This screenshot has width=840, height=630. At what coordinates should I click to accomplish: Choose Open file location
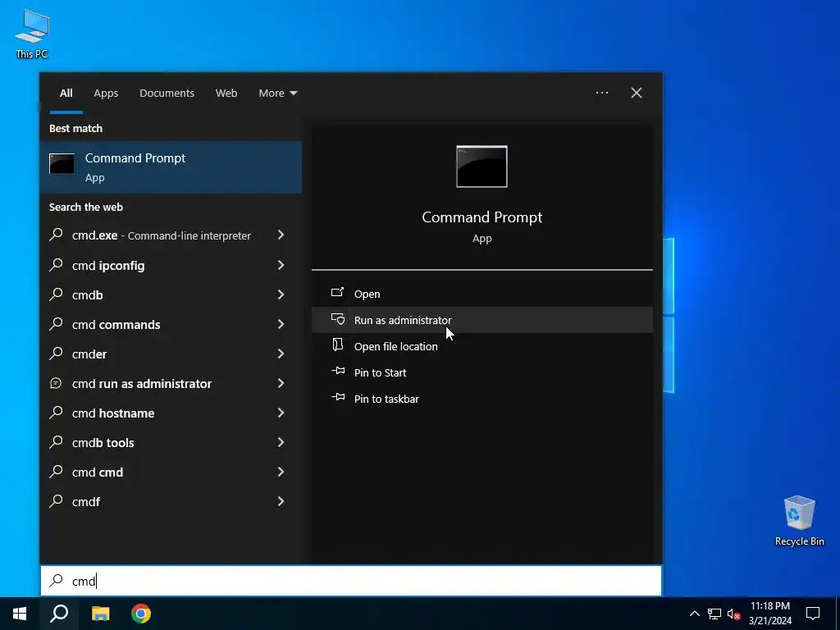[482, 346]
